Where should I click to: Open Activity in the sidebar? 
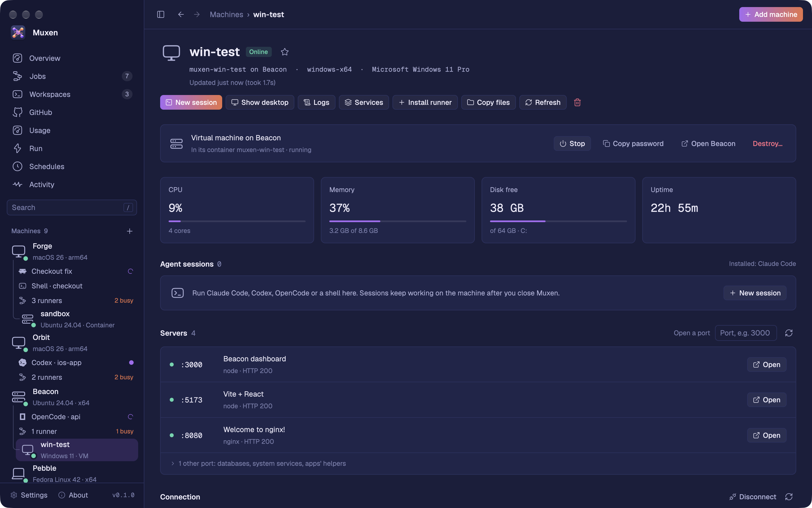click(72, 184)
